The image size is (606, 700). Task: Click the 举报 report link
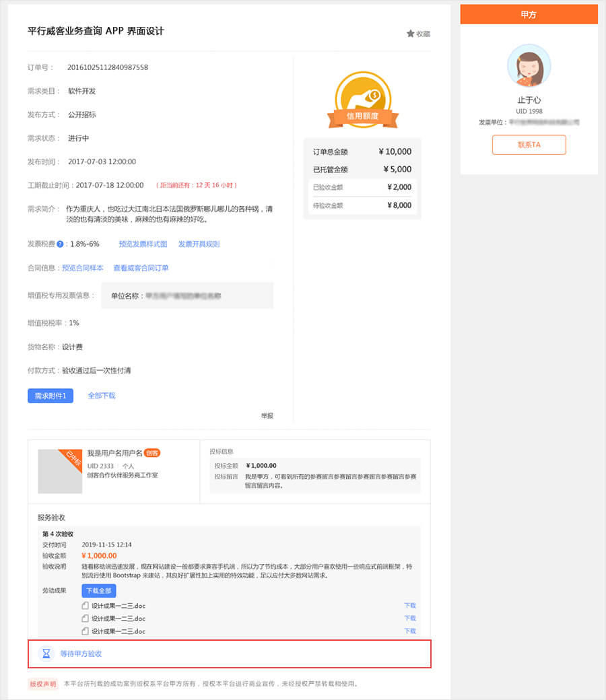coord(267,416)
